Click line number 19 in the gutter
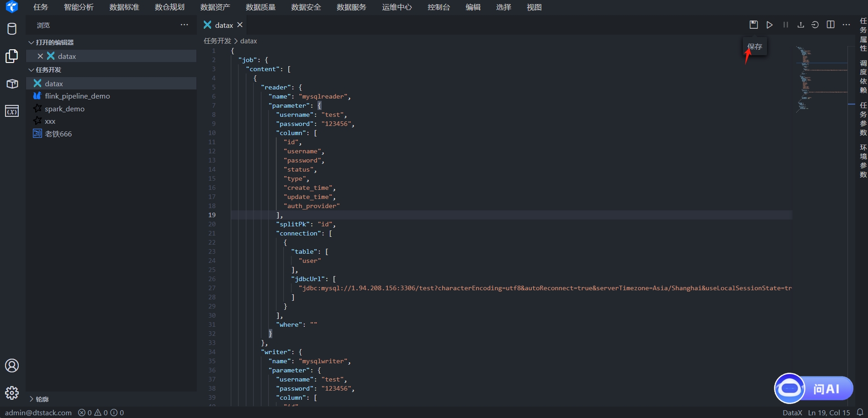 click(x=212, y=215)
